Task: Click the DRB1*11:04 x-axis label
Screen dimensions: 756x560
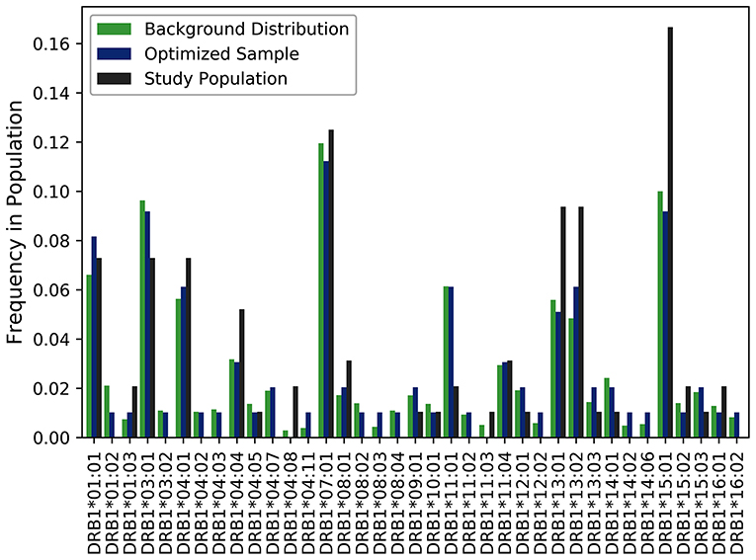Action: 504,502
